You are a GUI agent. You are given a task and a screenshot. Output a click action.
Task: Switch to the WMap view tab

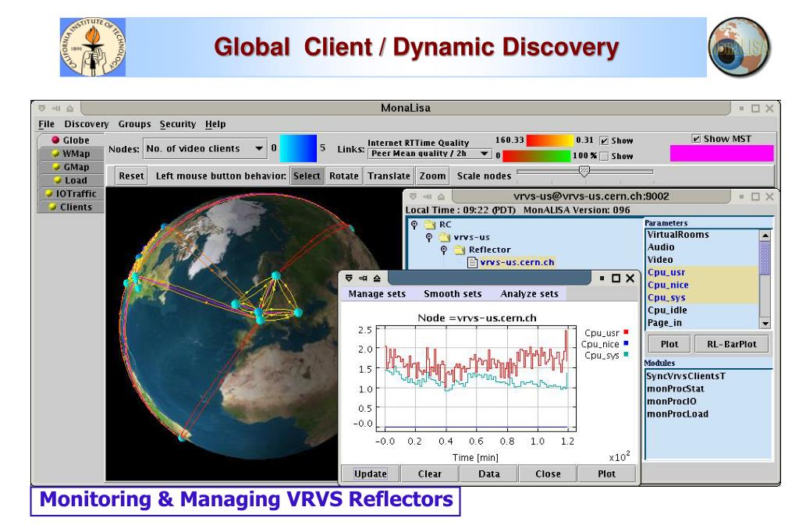coord(71,154)
